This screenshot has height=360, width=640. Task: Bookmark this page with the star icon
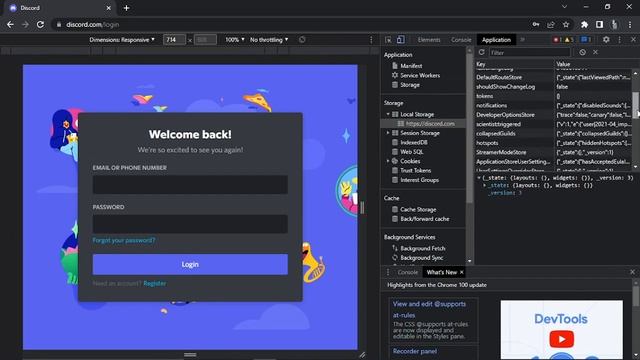[x=566, y=24]
